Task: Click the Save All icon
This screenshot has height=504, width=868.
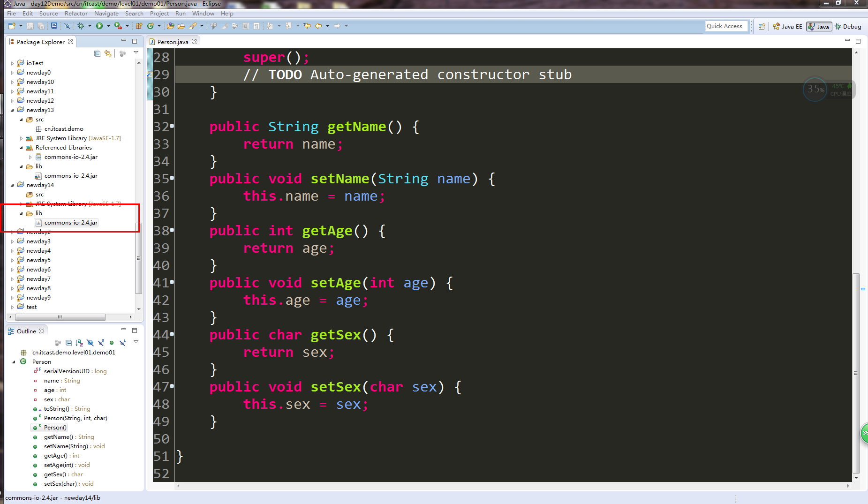Action: coord(41,26)
